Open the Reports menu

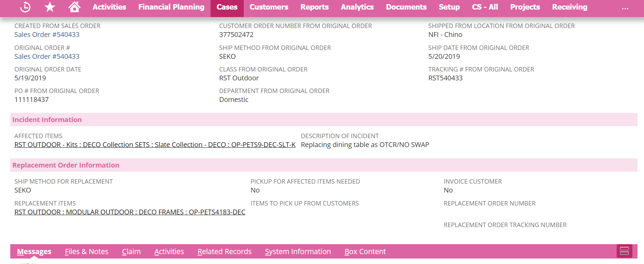(314, 7)
